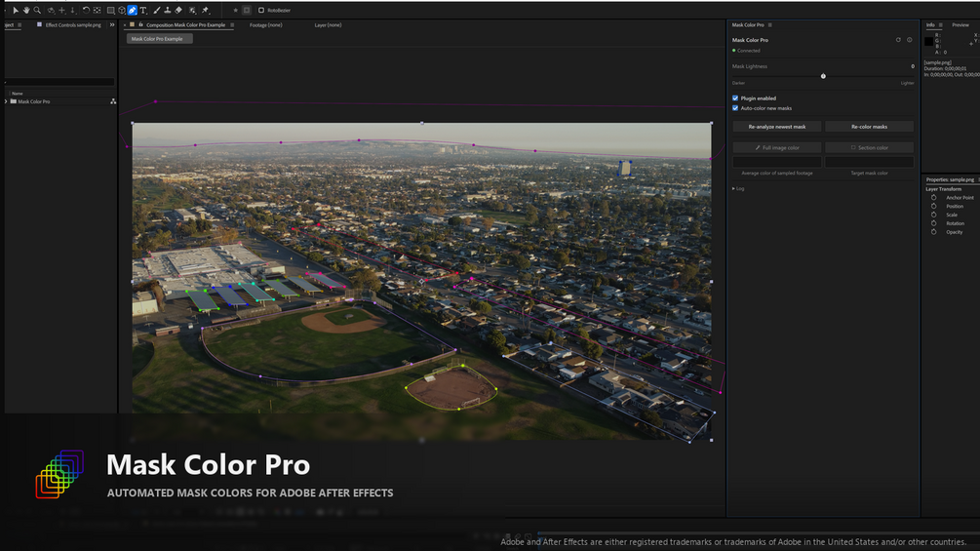Select the 3D cube tool
Viewport: 980px width, 551px height.
tap(122, 10)
